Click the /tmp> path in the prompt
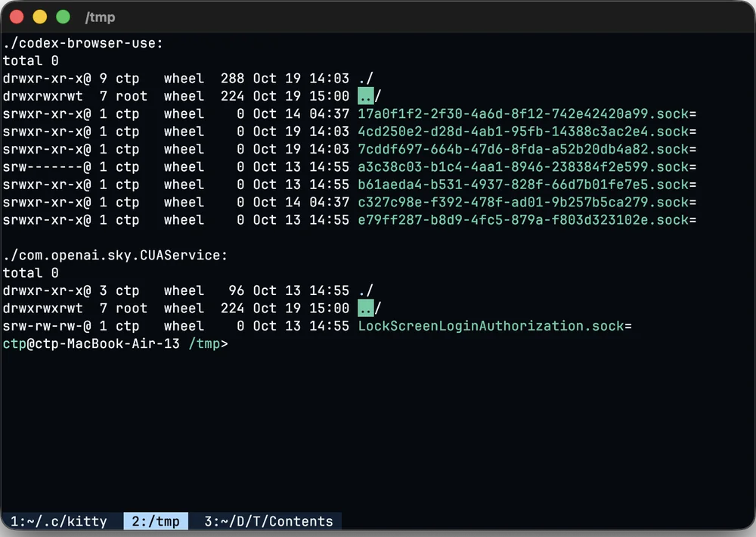Image resolution: width=756 pixels, height=537 pixels. click(208, 344)
